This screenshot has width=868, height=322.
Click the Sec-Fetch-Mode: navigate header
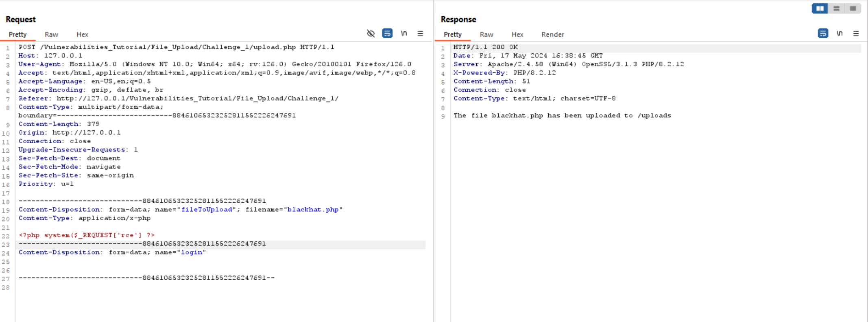pyautogui.click(x=70, y=167)
